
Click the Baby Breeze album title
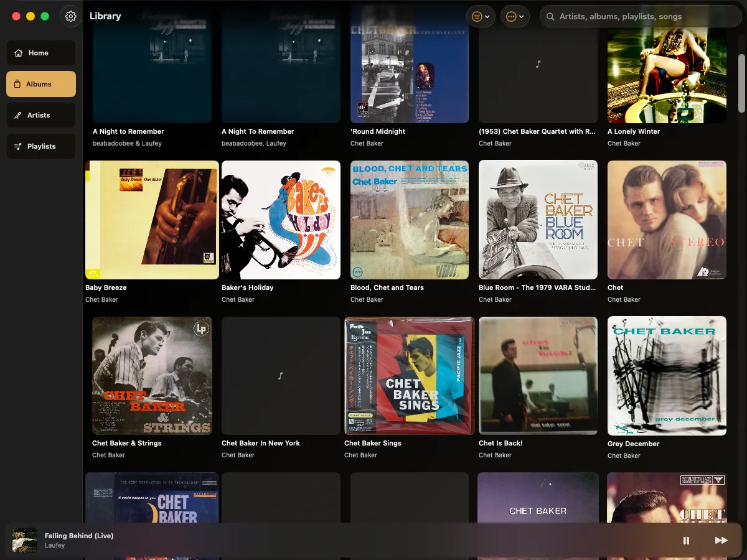click(x=106, y=287)
